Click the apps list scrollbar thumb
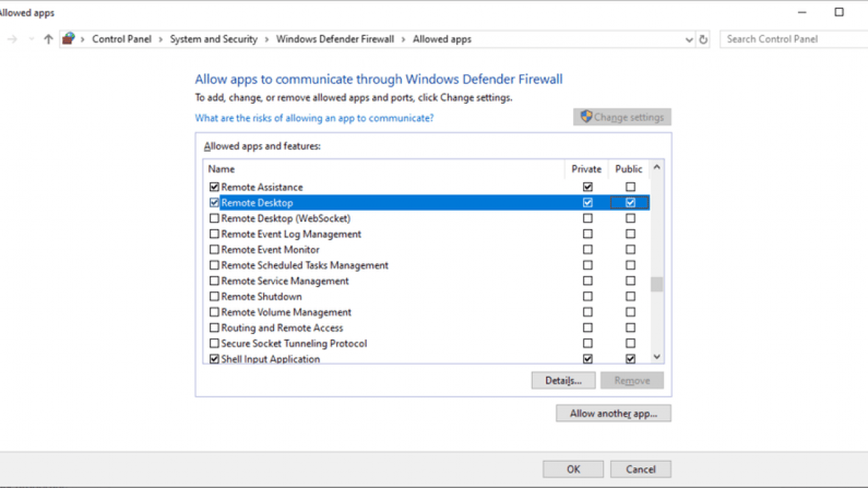The width and height of the screenshot is (868, 488). tap(656, 284)
